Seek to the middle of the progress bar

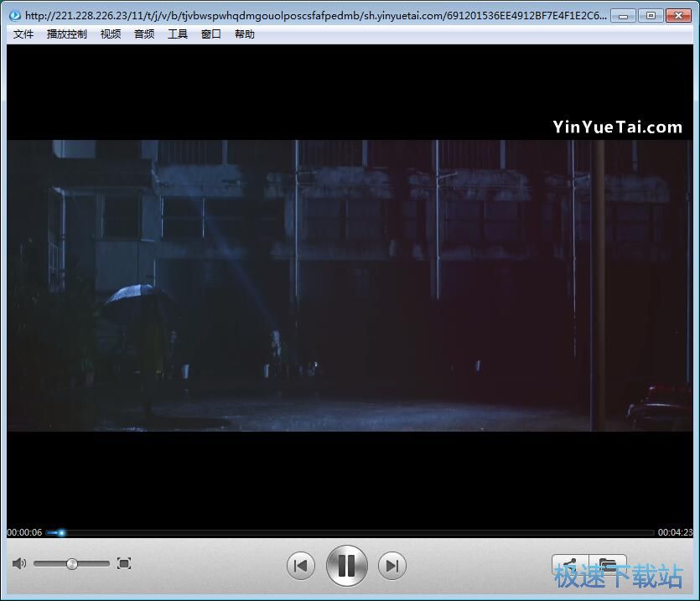click(350, 532)
